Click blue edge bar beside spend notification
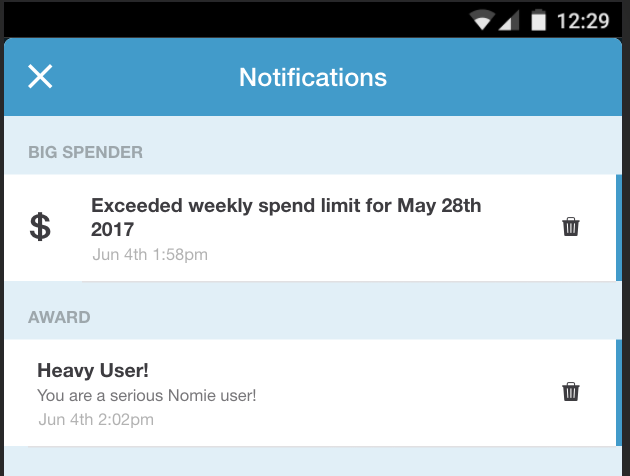 [619, 228]
